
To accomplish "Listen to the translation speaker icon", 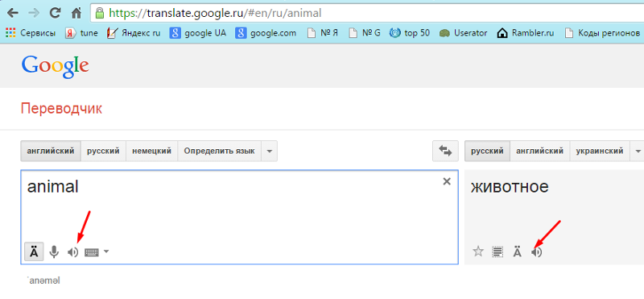I will [536, 251].
